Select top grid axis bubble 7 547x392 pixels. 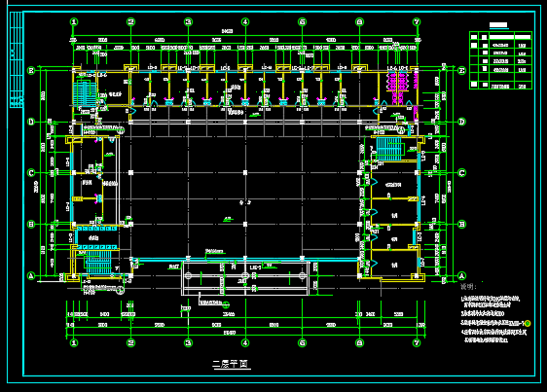[417, 22]
